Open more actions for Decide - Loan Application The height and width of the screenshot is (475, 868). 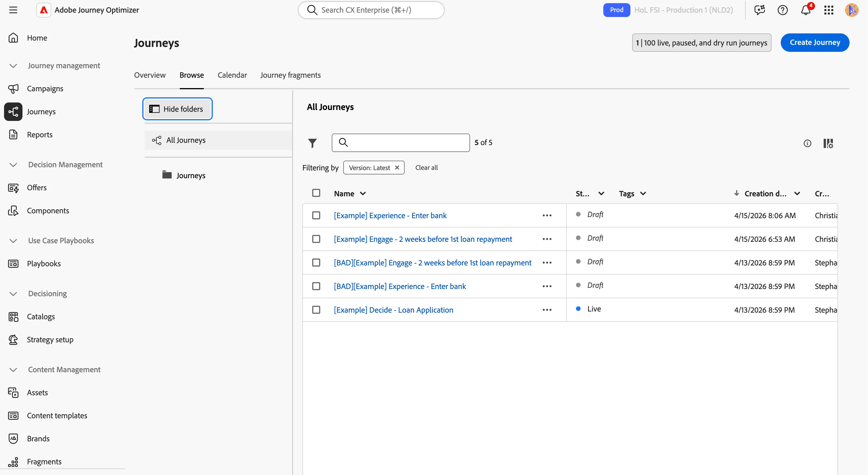click(547, 309)
